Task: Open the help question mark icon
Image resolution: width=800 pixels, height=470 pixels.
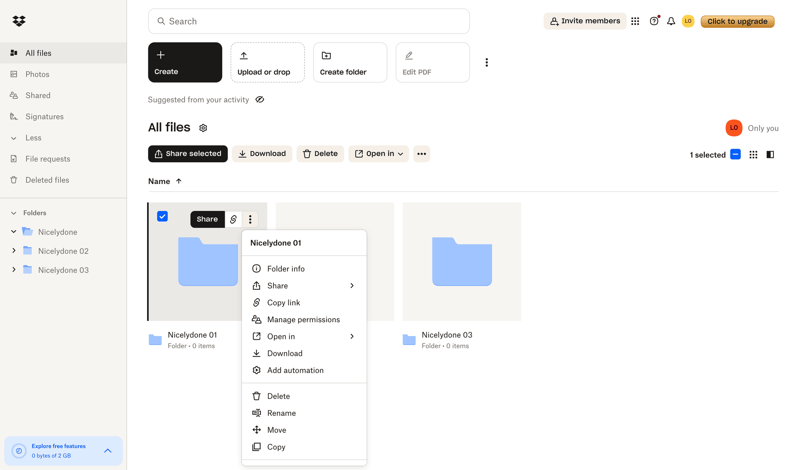Action: pyautogui.click(x=654, y=21)
